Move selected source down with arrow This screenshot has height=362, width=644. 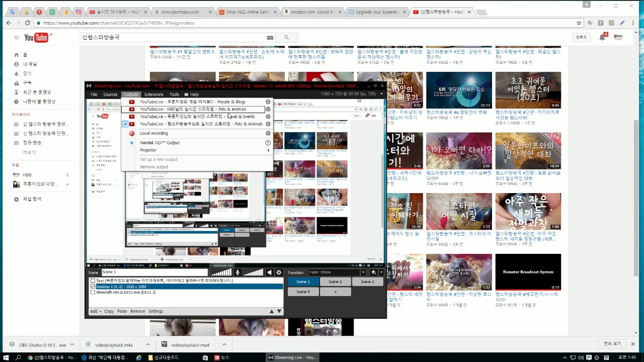pos(279,312)
